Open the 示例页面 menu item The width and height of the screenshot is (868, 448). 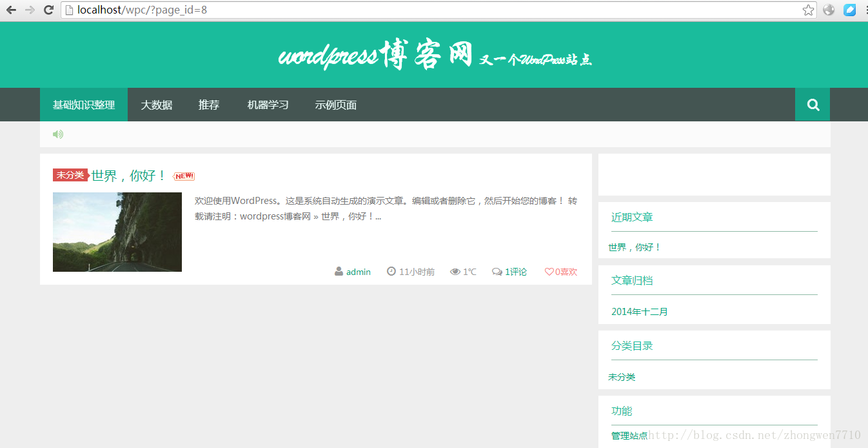click(336, 105)
